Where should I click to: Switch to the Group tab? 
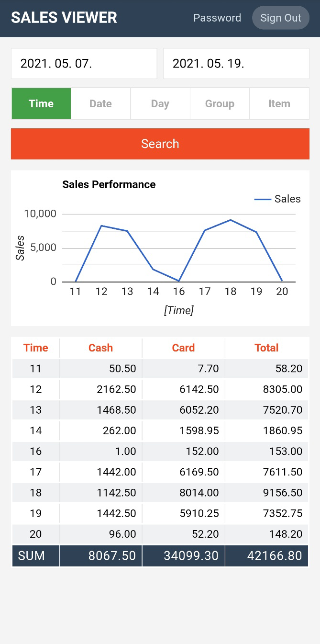click(220, 104)
